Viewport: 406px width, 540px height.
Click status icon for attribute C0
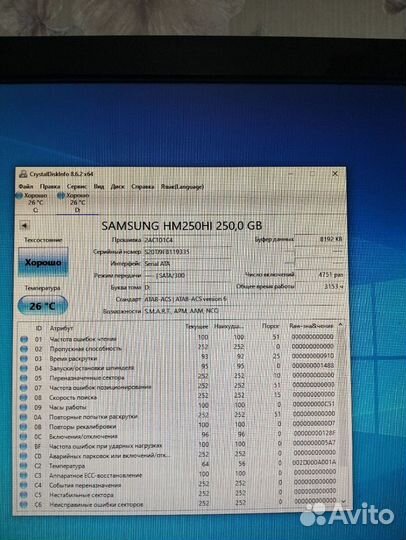tap(24, 456)
